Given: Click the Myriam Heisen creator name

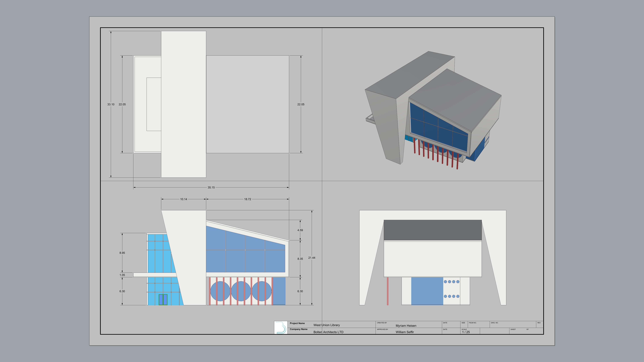Looking at the screenshot, I should [406, 326].
